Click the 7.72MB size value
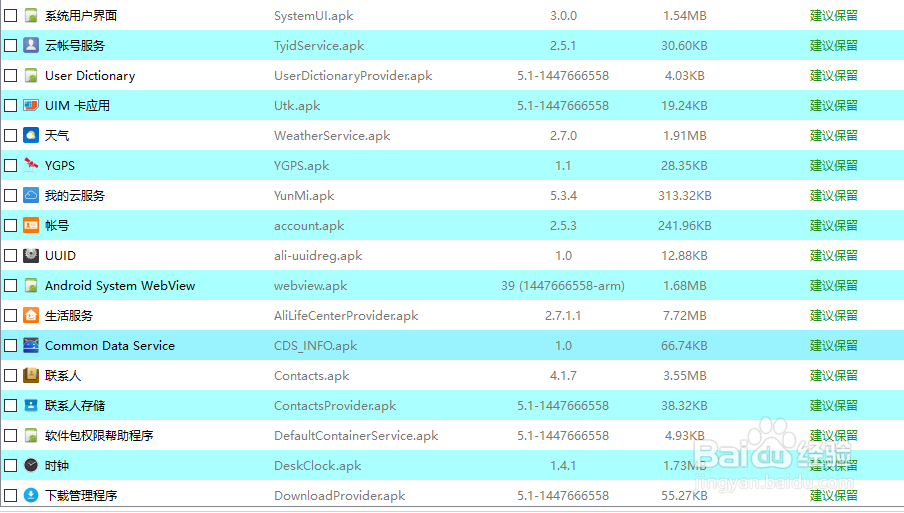Screen dimensions: 904x513 pyautogui.click(x=685, y=316)
